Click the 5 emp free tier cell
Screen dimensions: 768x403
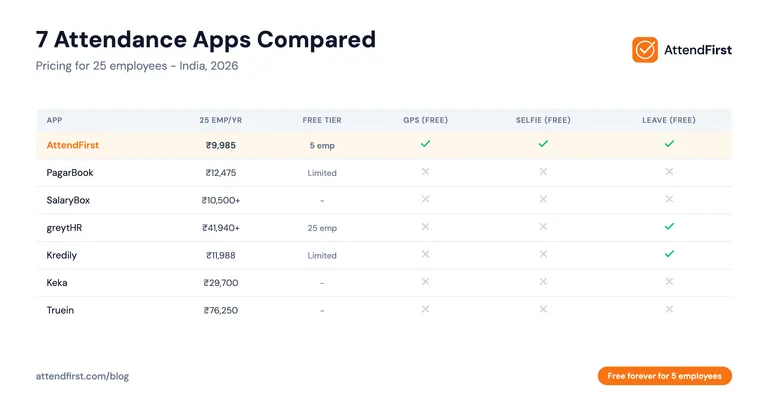pos(322,145)
